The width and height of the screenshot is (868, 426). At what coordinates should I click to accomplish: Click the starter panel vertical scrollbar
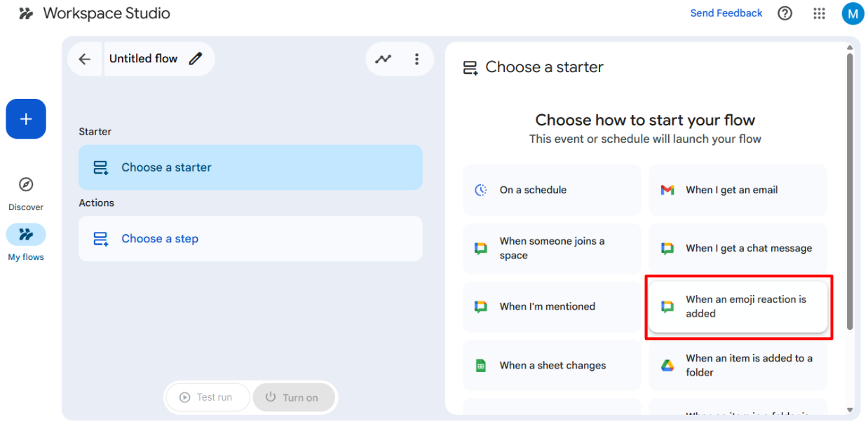pos(850,189)
